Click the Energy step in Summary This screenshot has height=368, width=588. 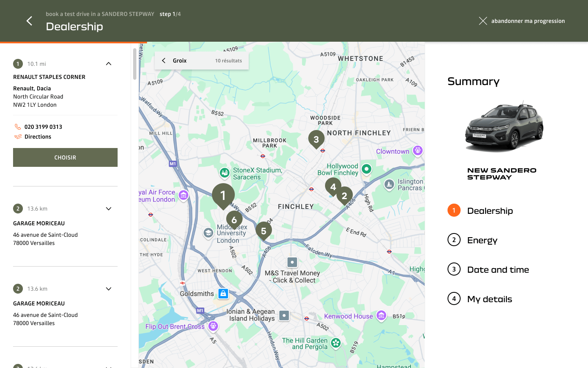tap(472, 240)
